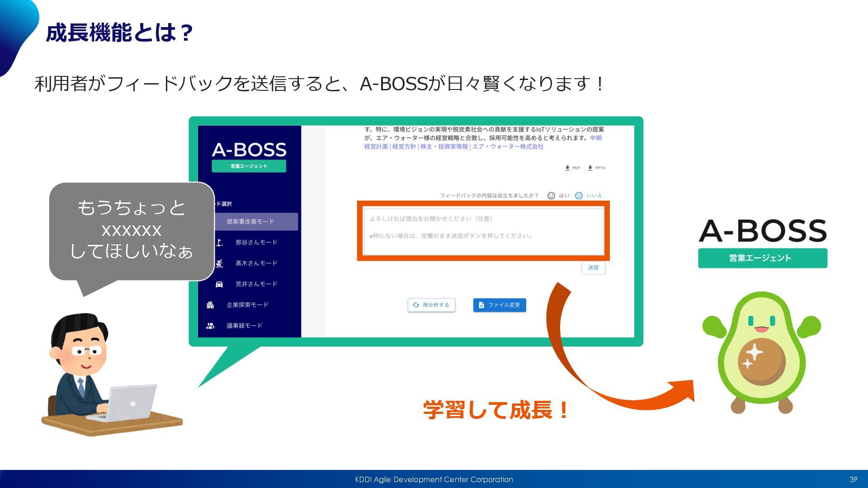
Task: Select 髙木さんモード in the sidebar
Action: coord(256,263)
